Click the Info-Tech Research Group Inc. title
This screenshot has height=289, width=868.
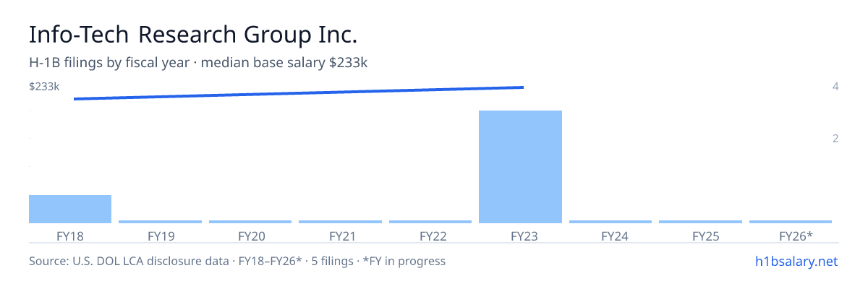tap(193, 34)
